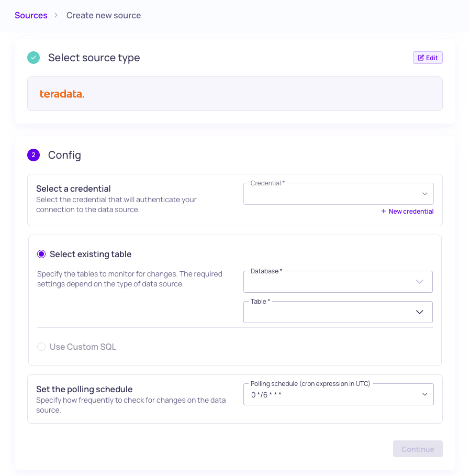Click the teradata logo
The width and height of the screenshot is (470, 476).
[x=62, y=94]
